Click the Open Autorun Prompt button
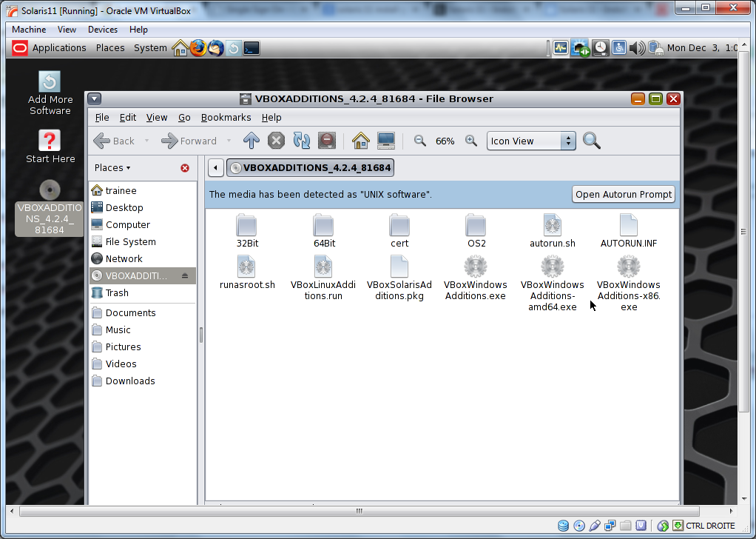Image resolution: width=756 pixels, height=539 pixels. pos(624,195)
